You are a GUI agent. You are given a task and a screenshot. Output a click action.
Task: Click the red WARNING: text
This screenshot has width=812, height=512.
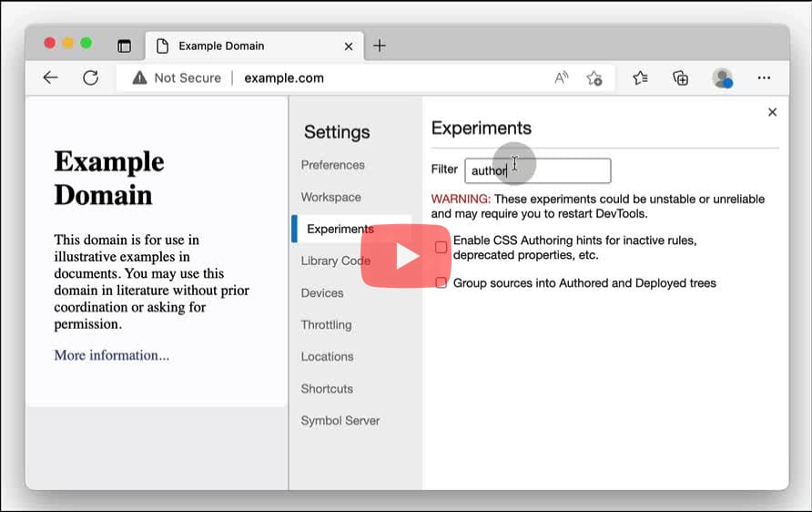[x=461, y=199]
